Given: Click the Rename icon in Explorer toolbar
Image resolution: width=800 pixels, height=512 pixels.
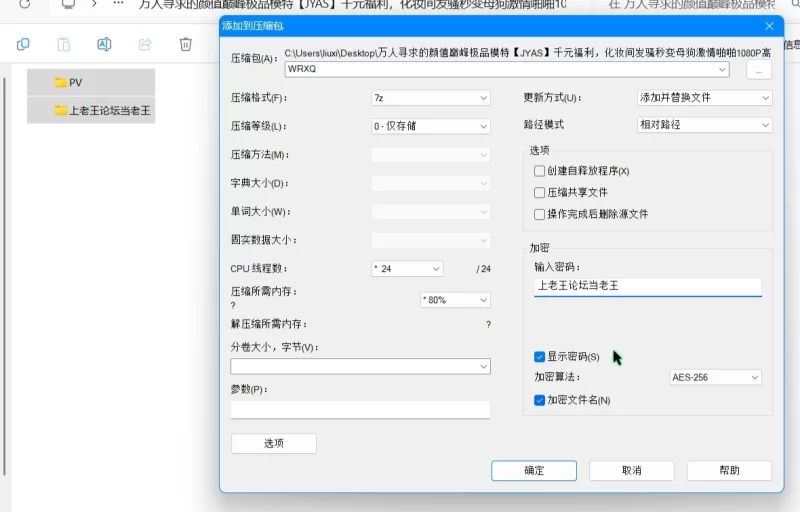Looking at the screenshot, I should (104, 44).
